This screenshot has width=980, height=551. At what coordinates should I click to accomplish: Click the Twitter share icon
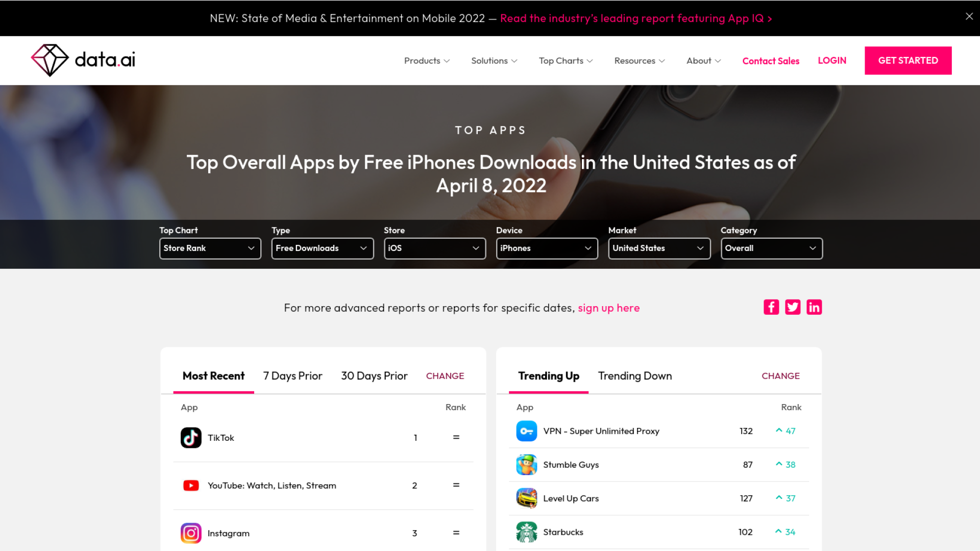(x=792, y=307)
